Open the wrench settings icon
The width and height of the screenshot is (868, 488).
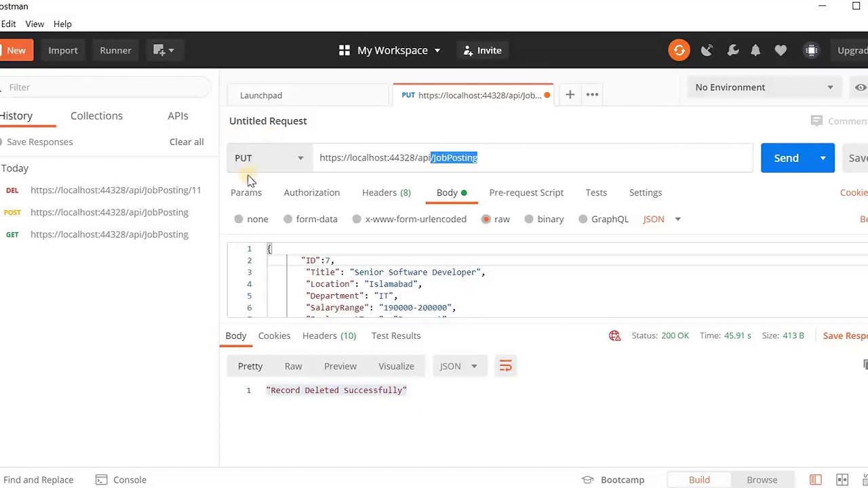tap(732, 50)
